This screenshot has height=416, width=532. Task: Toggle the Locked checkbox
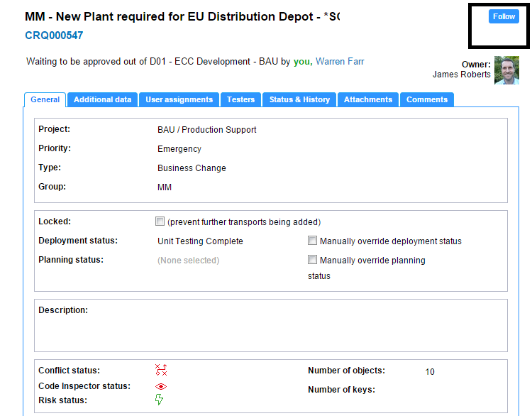click(x=160, y=221)
